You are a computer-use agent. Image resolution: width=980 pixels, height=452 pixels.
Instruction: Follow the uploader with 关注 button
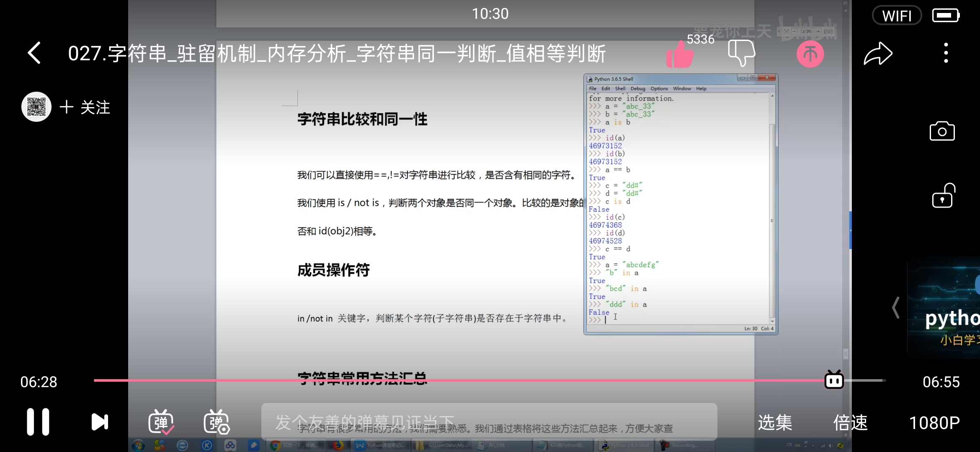point(85,108)
